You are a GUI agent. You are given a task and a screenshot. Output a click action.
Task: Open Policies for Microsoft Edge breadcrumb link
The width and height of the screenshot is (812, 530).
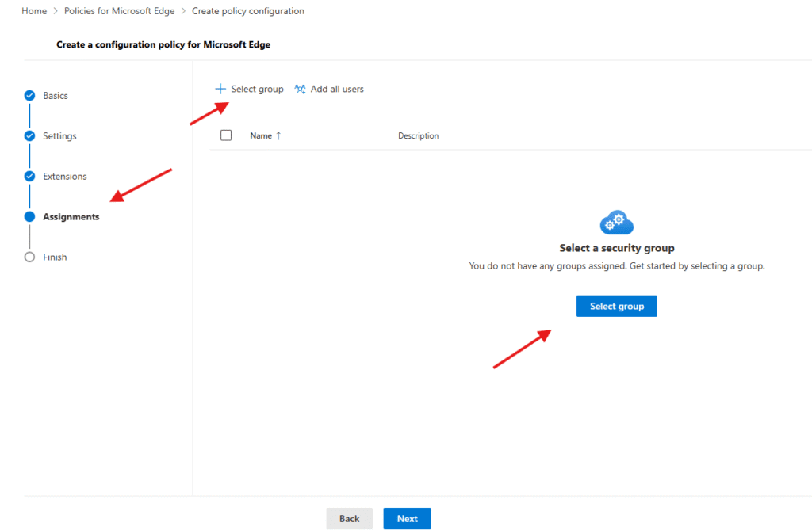[119, 11]
